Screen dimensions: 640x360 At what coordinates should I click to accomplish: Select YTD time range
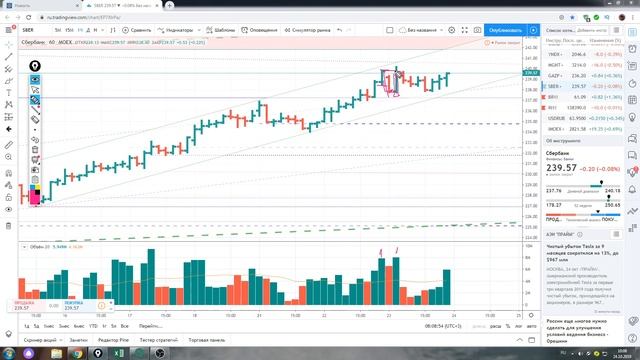tap(93, 326)
